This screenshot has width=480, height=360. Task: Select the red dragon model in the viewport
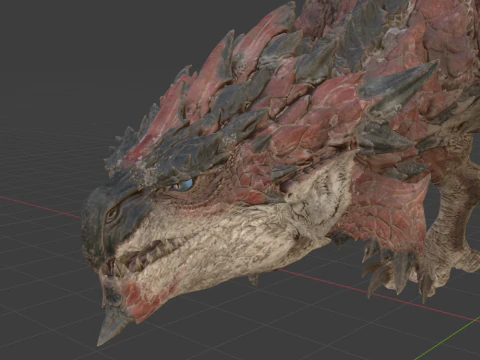click(280, 173)
